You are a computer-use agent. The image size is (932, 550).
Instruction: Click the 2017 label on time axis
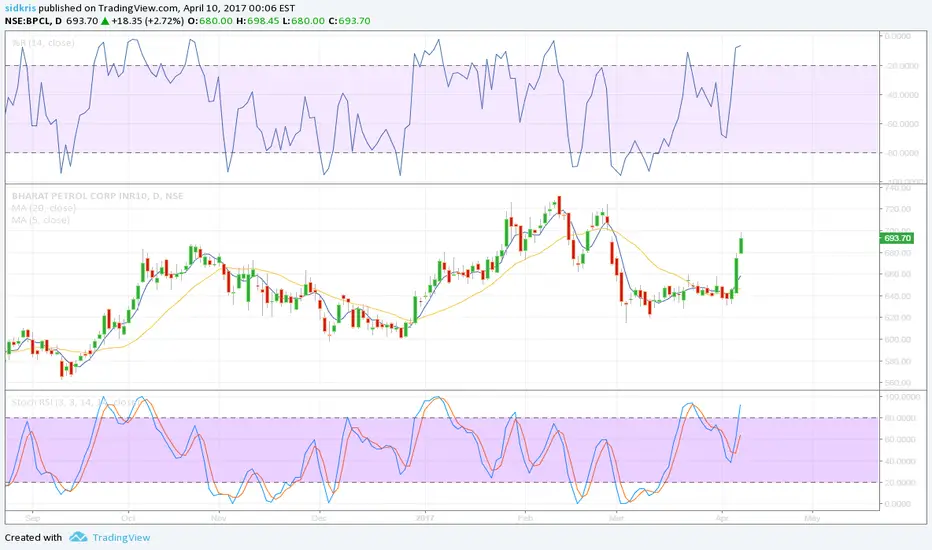pyautogui.click(x=425, y=518)
